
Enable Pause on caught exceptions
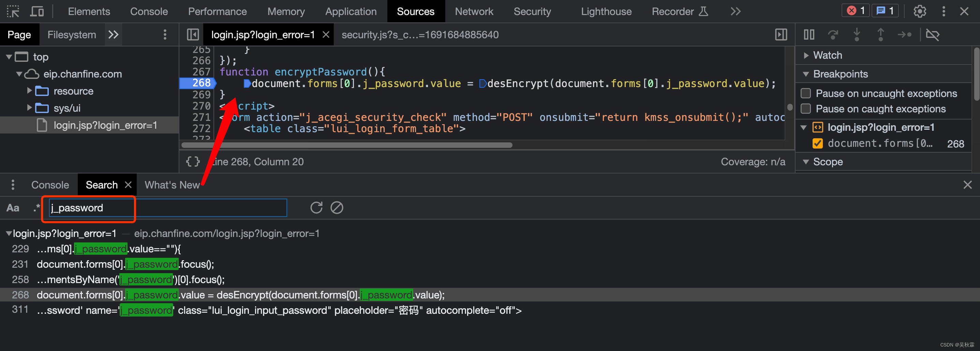806,109
